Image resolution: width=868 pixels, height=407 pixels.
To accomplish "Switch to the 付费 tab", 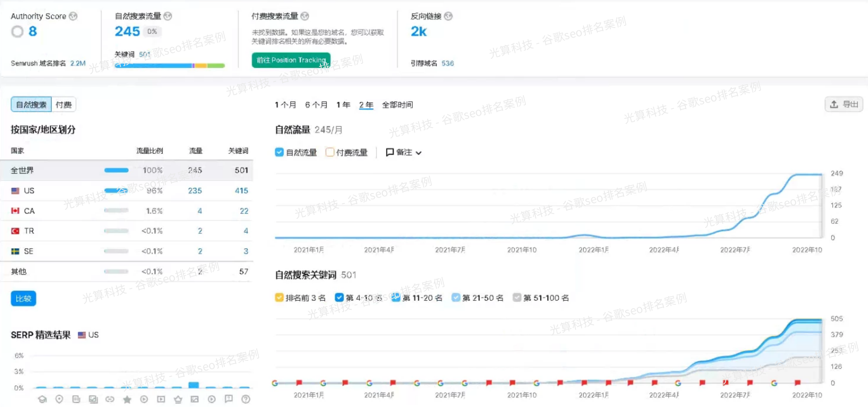I will click(x=63, y=104).
